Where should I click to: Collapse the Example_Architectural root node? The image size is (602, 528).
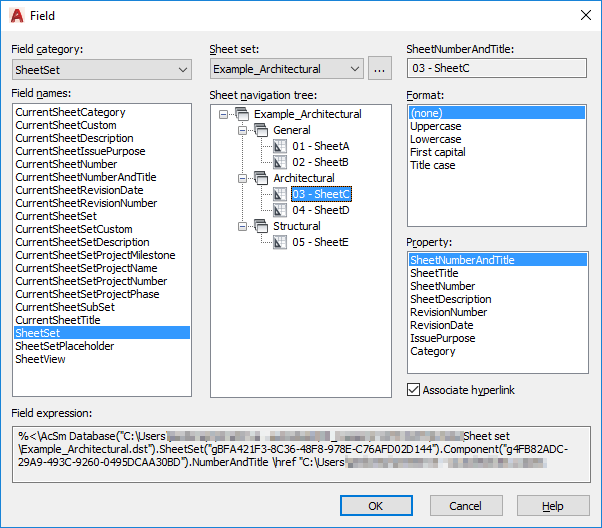pos(223,114)
